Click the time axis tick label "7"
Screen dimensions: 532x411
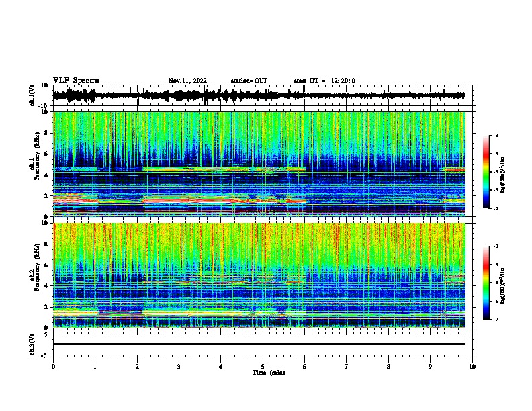pos(347,367)
